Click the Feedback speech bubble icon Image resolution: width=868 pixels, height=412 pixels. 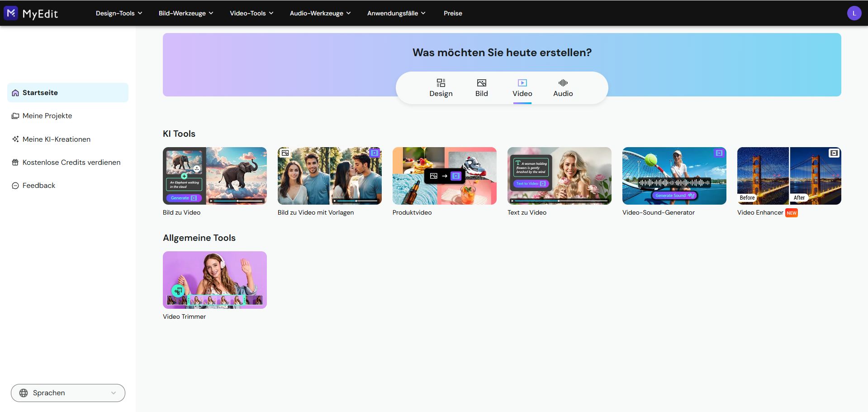pos(15,186)
